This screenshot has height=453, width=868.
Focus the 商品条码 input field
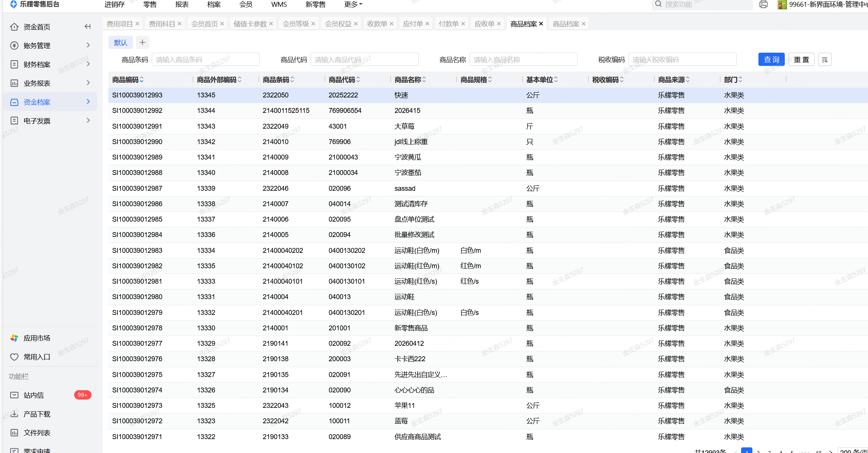205,60
